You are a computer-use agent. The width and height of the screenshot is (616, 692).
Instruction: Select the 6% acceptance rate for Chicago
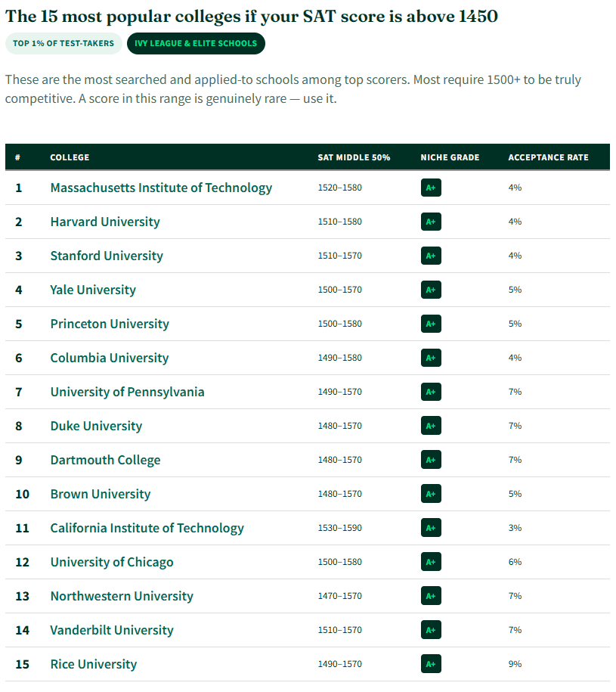coord(515,562)
